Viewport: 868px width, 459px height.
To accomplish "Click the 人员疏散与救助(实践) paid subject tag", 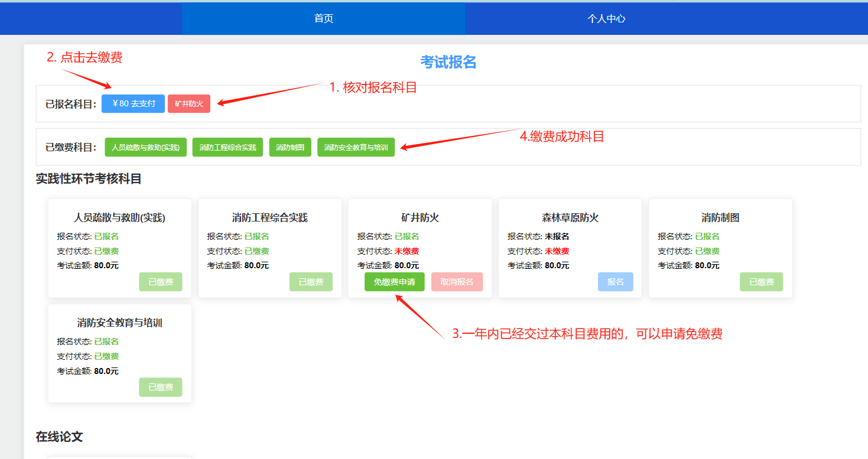I will pyautogui.click(x=146, y=147).
